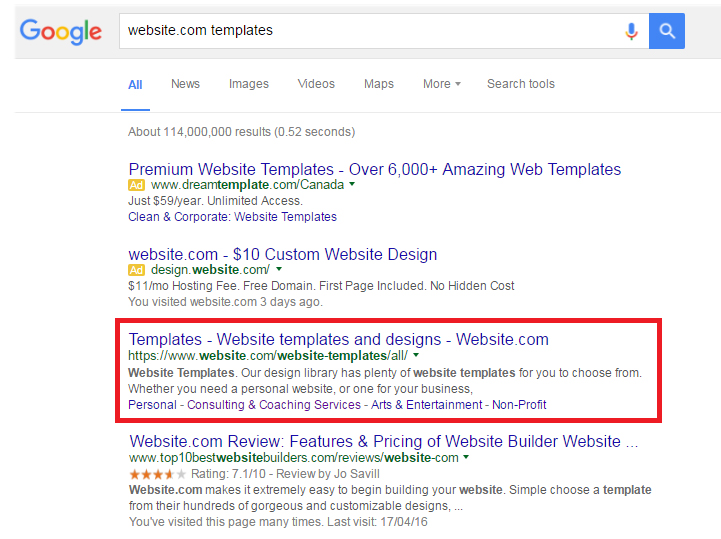Open the $10 Custom Website Design ad
The height and width of the screenshot is (539, 721).
(283, 254)
